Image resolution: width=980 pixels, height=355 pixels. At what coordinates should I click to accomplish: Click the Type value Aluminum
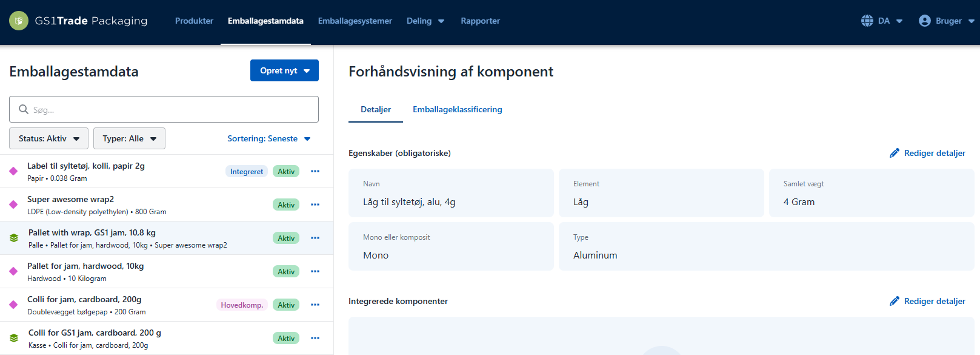(x=595, y=255)
